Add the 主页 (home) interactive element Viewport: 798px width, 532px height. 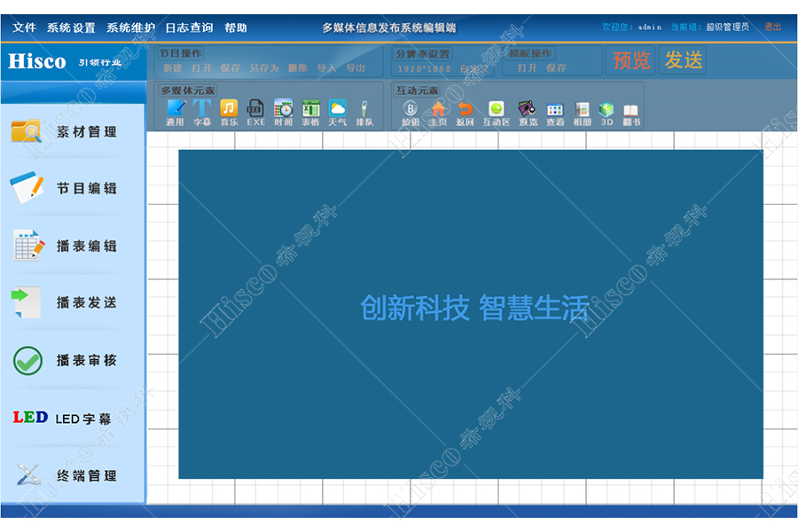pos(438,111)
